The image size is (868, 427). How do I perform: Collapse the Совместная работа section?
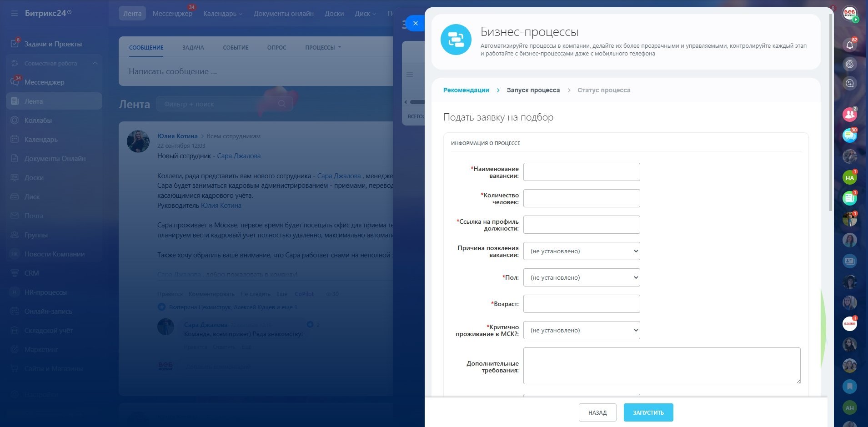(x=95, y=63)
